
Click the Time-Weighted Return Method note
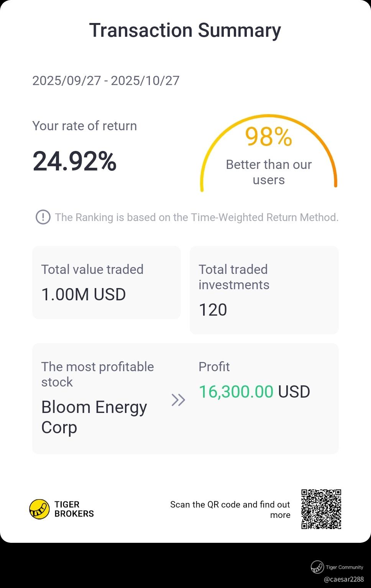[x=197, y=217]
